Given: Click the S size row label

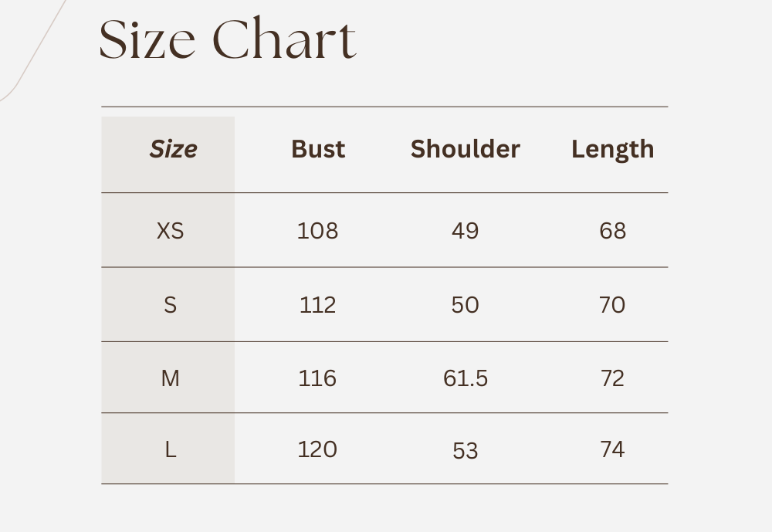Looking at the screenshot, I should (171, 305).
